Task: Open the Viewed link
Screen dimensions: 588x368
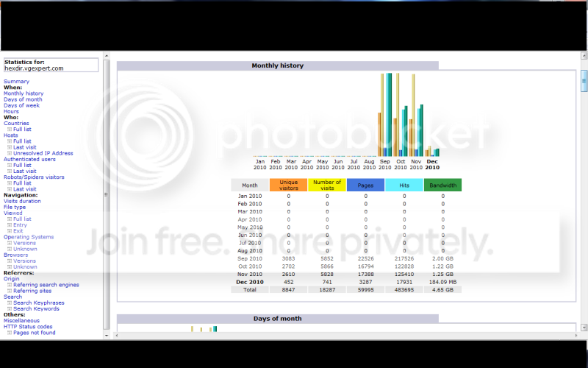Action: click(13, 213)
